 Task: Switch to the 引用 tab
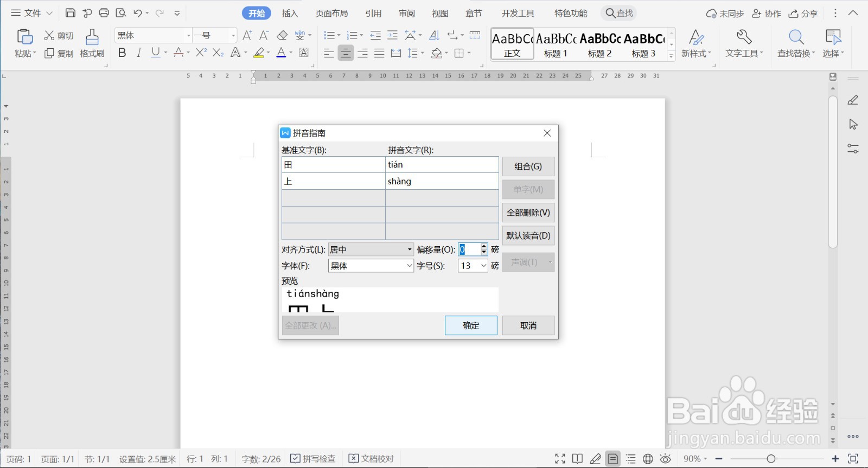pos(373,13)
